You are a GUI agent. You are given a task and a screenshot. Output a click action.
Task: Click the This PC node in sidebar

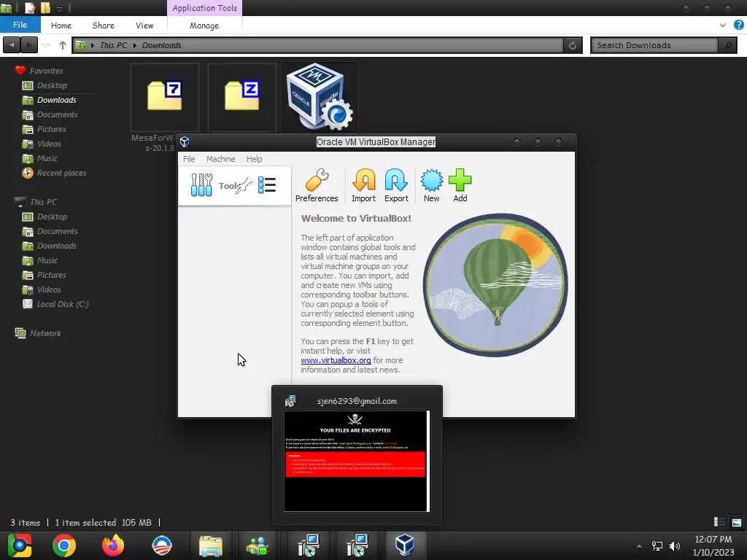43,202
